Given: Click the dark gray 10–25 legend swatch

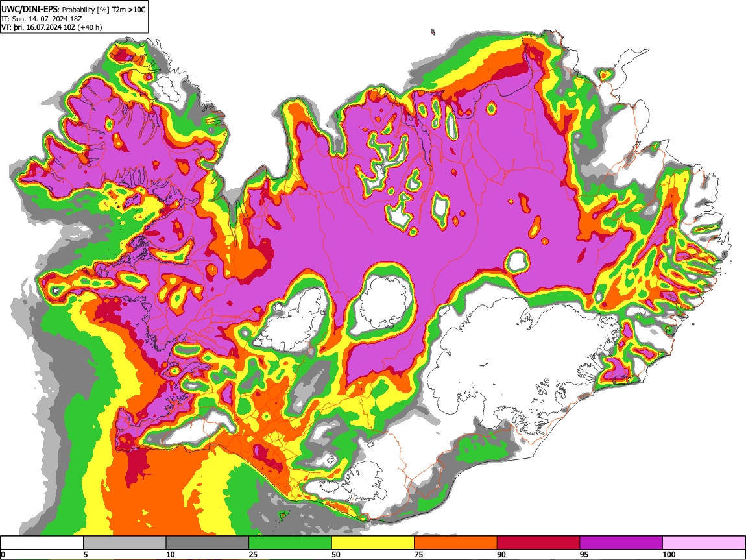Looking at the screenshot, I should pyautogui.click(x=208, y=543).
